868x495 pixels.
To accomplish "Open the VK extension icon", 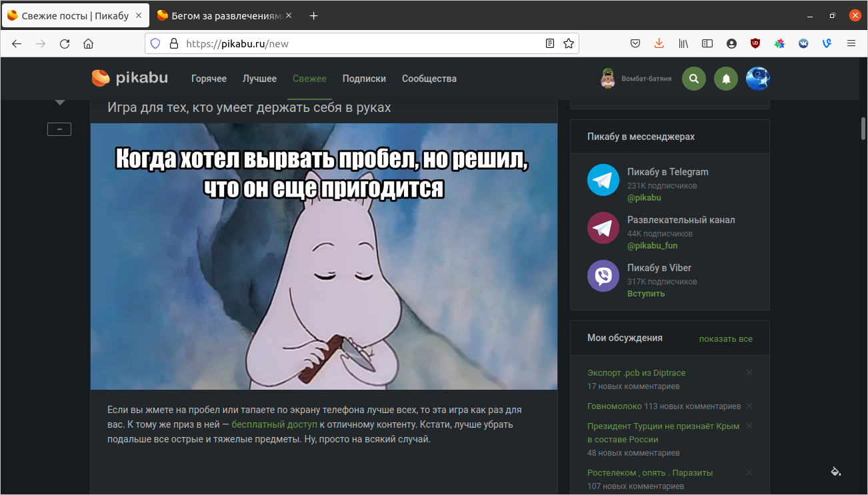I will coord(803,43).
